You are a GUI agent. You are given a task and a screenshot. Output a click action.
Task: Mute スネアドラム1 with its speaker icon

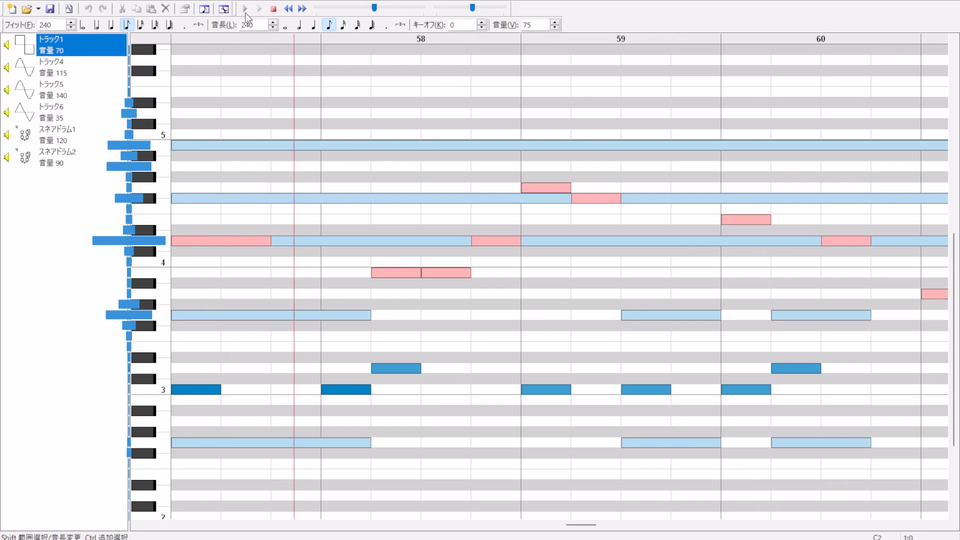tap(7, 135)
